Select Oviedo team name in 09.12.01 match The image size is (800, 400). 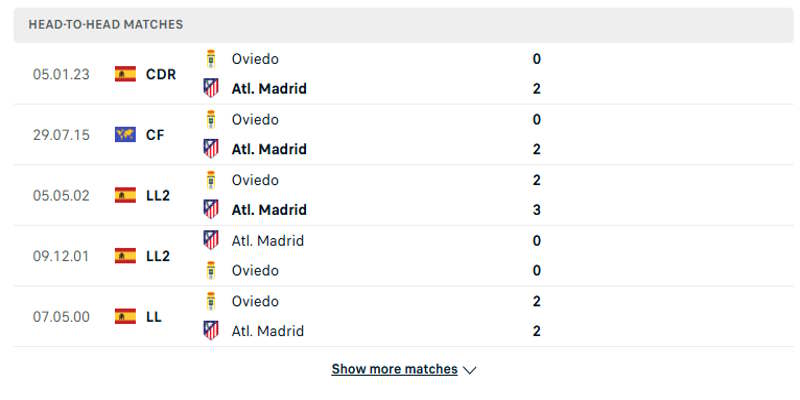coord(255,270)
